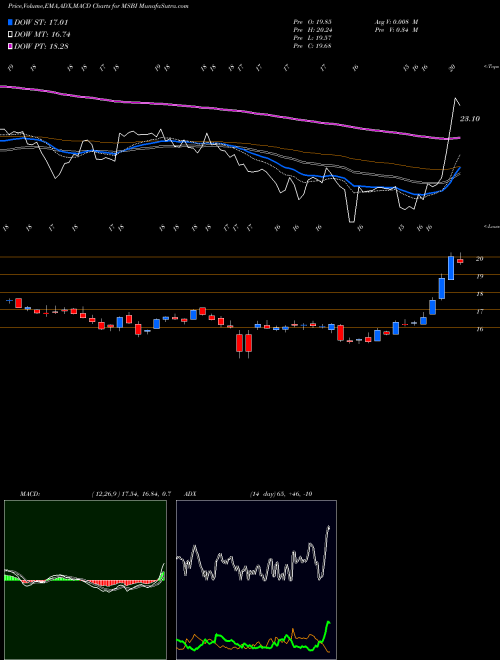Viewport: 500px width, 660px height.
Task: Click the price axis label 18
Action: click(479, 294)
